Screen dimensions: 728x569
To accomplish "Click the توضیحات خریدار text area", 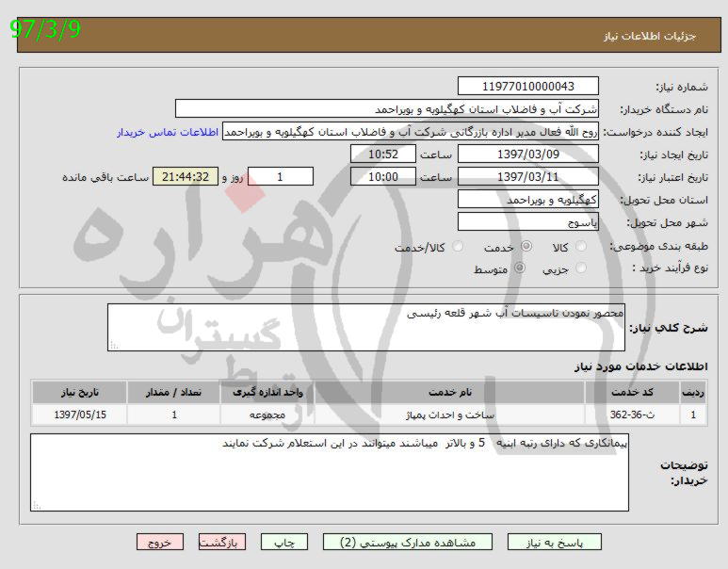I will pyautogui.click(x=330, y=472).
